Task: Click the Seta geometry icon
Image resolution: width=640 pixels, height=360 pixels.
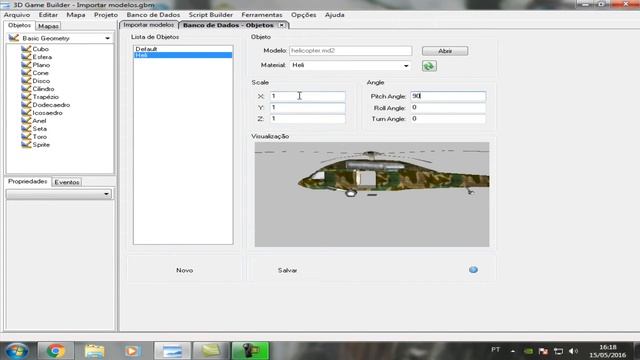Action: 26,129
